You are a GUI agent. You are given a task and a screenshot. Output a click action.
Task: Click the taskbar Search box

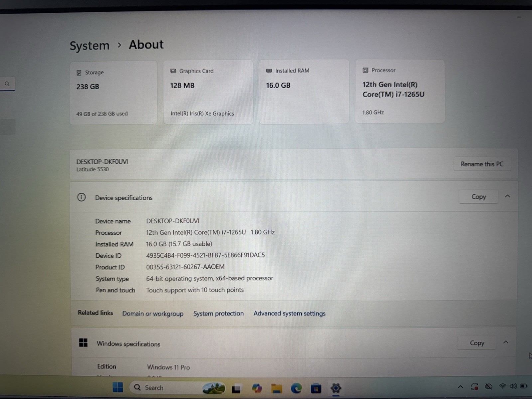(x=178, y=388)
